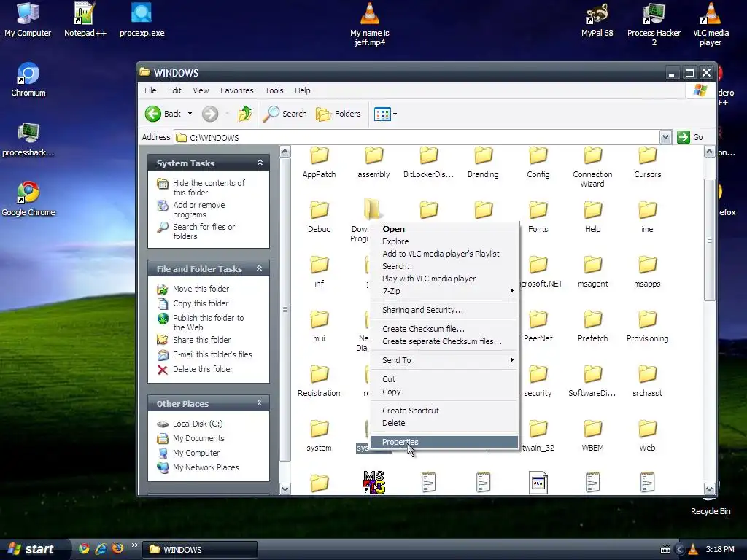Viewport: 747px width, 560px height.
Task: Click the Go button beside address bar
Action: coord(690,137)
